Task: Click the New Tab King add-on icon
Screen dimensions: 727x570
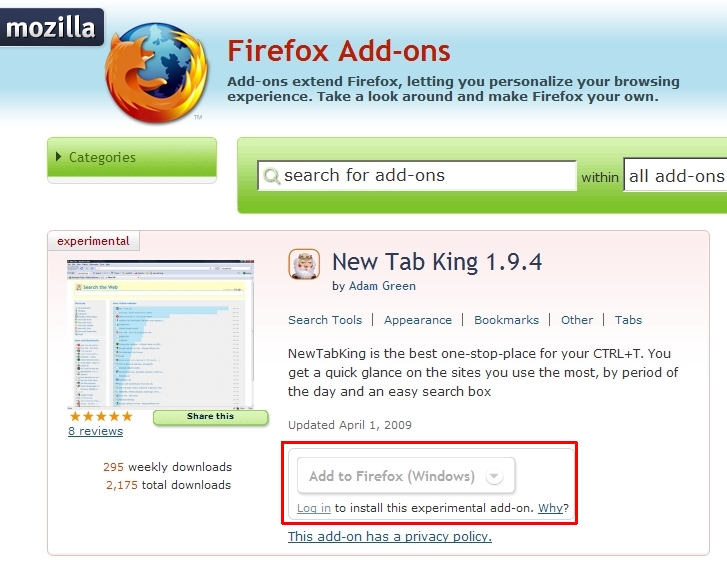Action: click(x=304, y=264)
